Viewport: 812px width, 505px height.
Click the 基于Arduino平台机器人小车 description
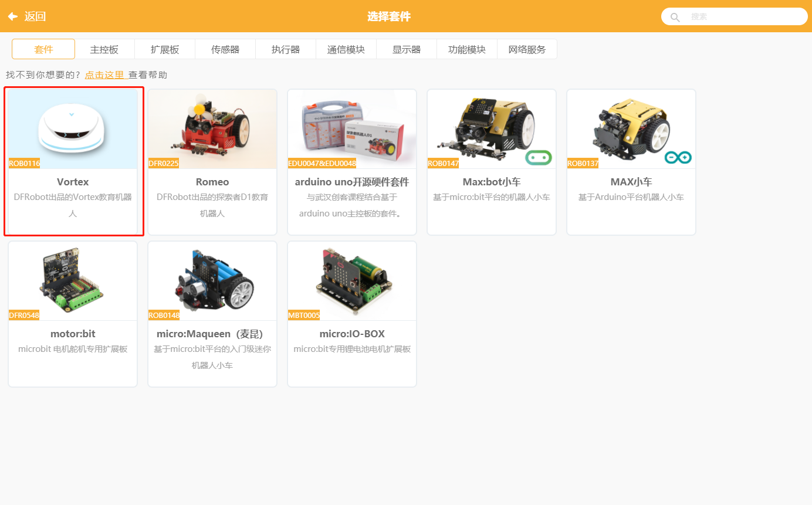click(x=631, y=197)
